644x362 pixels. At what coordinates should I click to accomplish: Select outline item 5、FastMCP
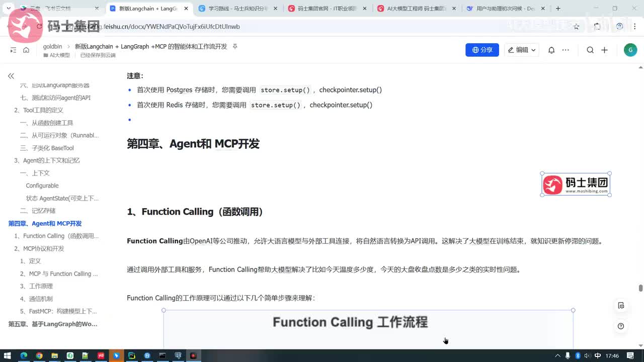point(58,311)
